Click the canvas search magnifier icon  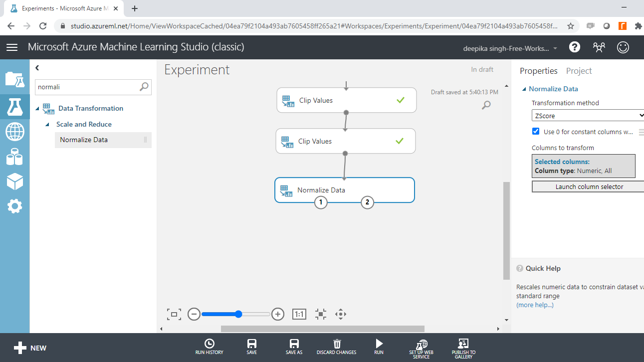486,105
